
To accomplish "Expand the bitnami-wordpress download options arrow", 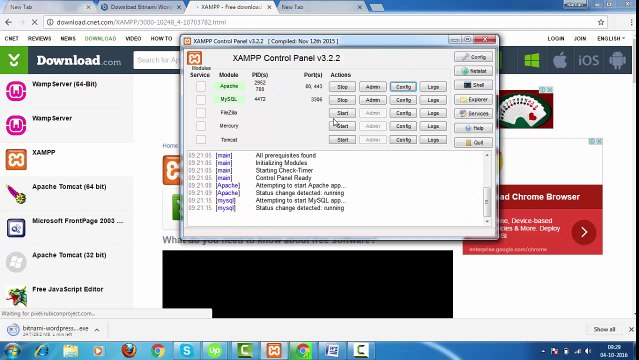I will (97, 330).
